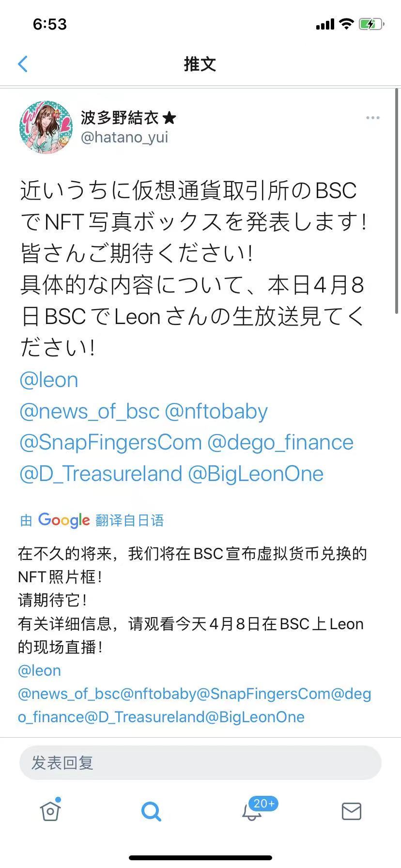Open the tweet's three-dot more menu
Image resolution: width=401 pixels, height=868 pixels.
click(x=372, y=118)
